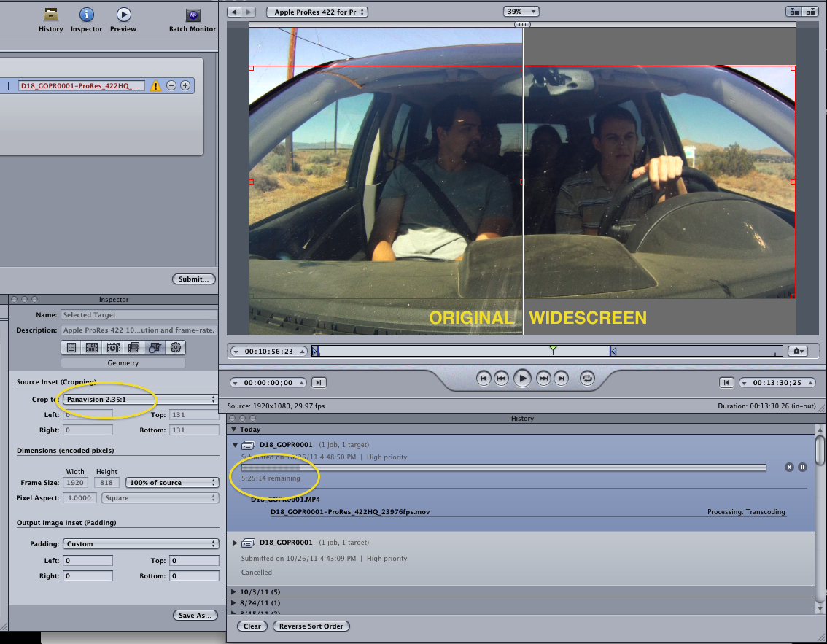Collapse the Today group in History
The image size is (827, 644).
(x=233, y=430)
